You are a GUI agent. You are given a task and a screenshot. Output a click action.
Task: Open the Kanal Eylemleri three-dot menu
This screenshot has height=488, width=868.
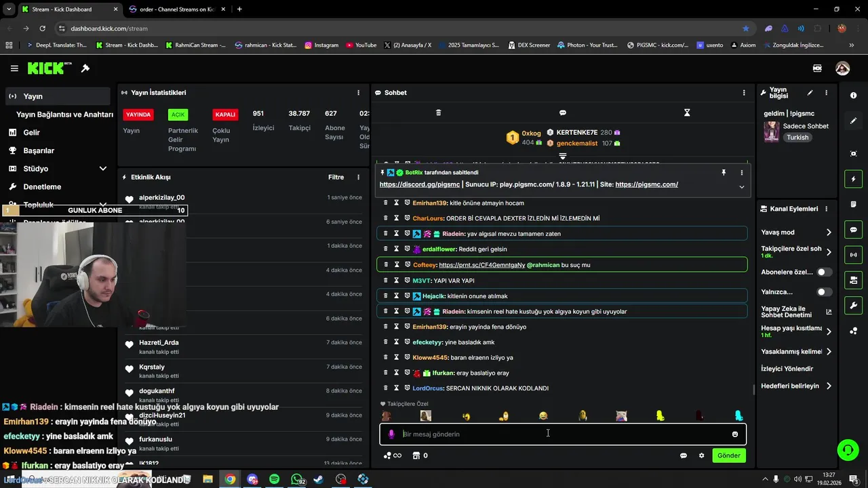tap(826, 209)
